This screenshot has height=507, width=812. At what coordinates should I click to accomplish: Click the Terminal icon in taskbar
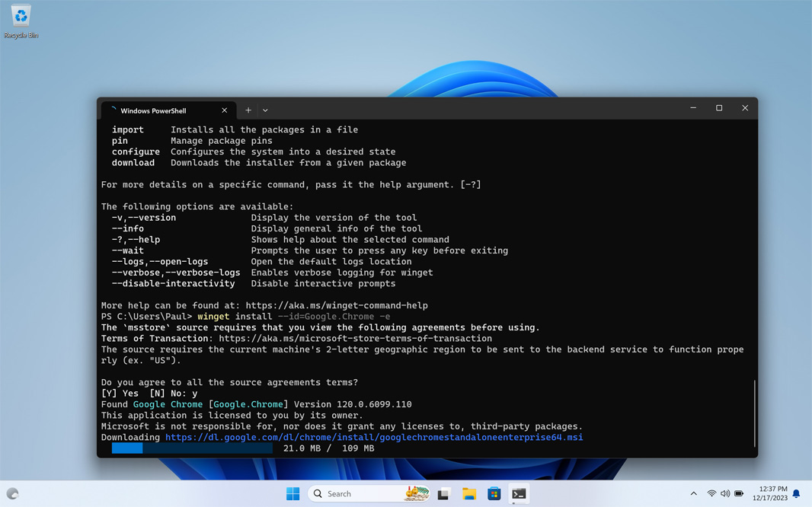[x=519, y=494]
